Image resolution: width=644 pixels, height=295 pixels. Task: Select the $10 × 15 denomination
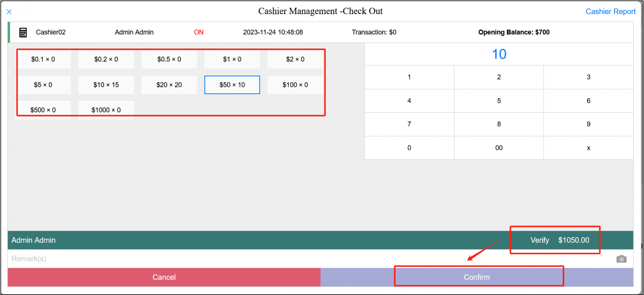[106, 85]
